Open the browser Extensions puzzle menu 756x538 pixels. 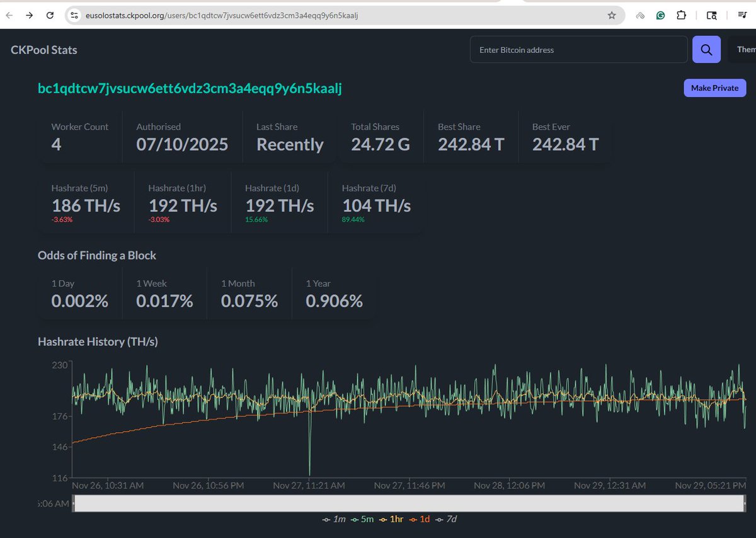[681, 16]
